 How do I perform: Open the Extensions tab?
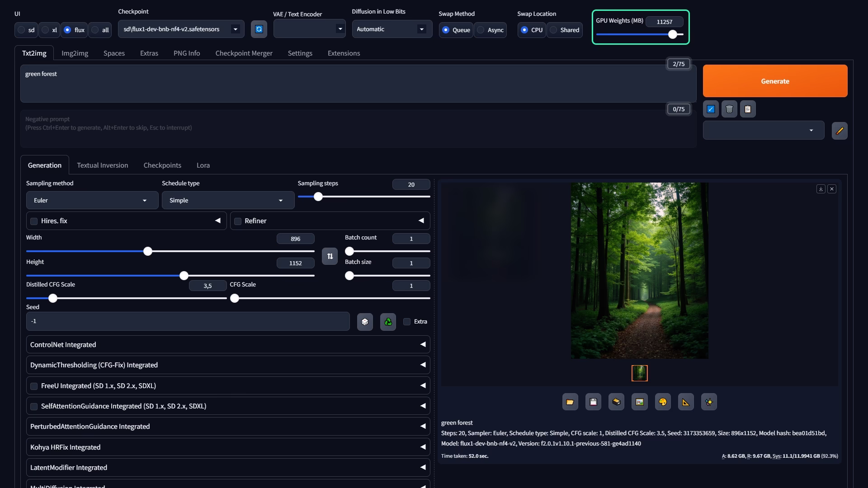[344, 53]
